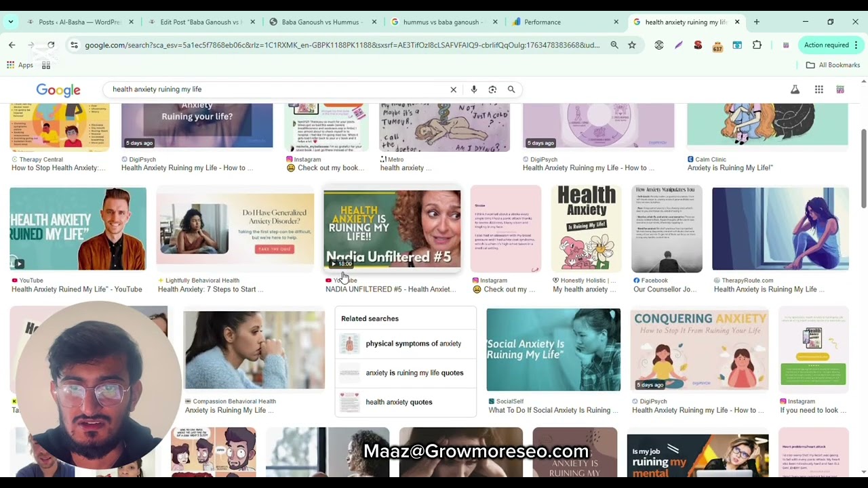Submit search with magnifier icon
Screen dimensions: 868x488
pyautogui.click(x=511, y=89)
